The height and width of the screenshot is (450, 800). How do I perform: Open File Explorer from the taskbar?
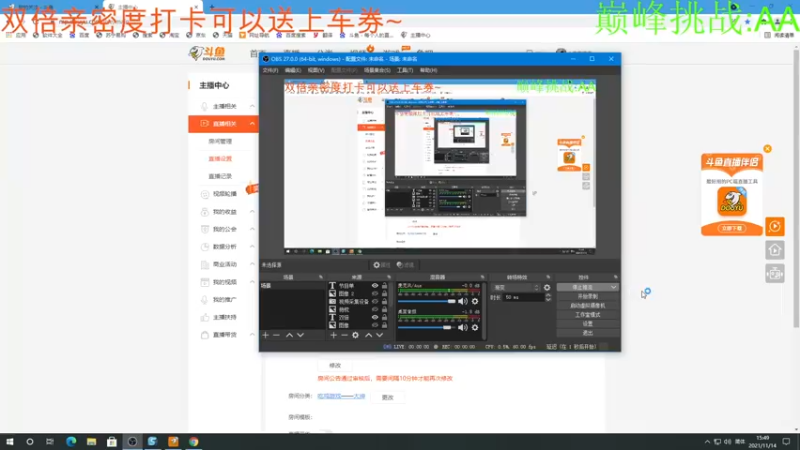pos(91,441)
